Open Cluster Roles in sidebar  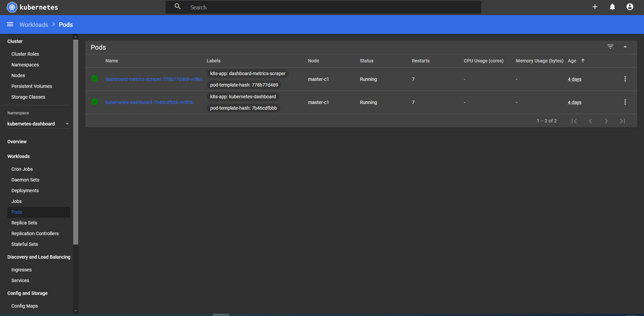pos(25,54)
